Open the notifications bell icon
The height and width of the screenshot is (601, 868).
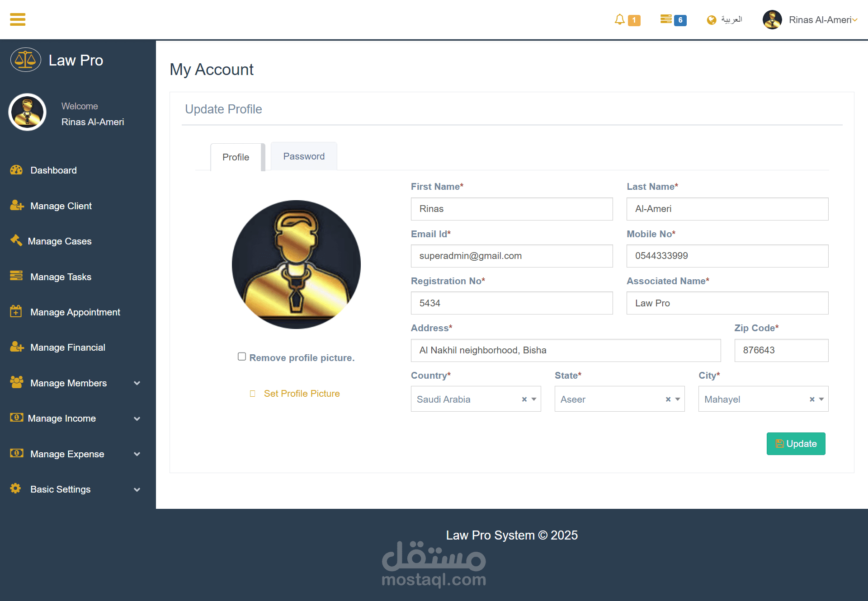coord(619,19)
